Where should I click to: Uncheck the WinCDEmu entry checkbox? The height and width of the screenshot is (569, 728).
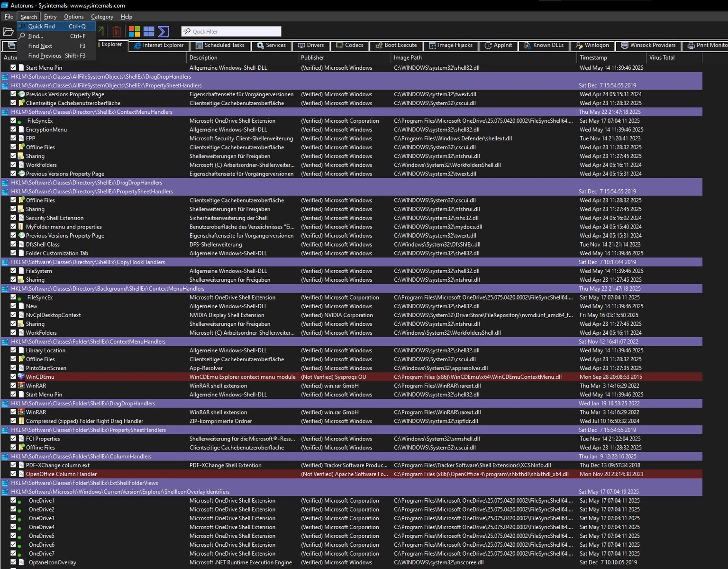[x=13, y=377]
